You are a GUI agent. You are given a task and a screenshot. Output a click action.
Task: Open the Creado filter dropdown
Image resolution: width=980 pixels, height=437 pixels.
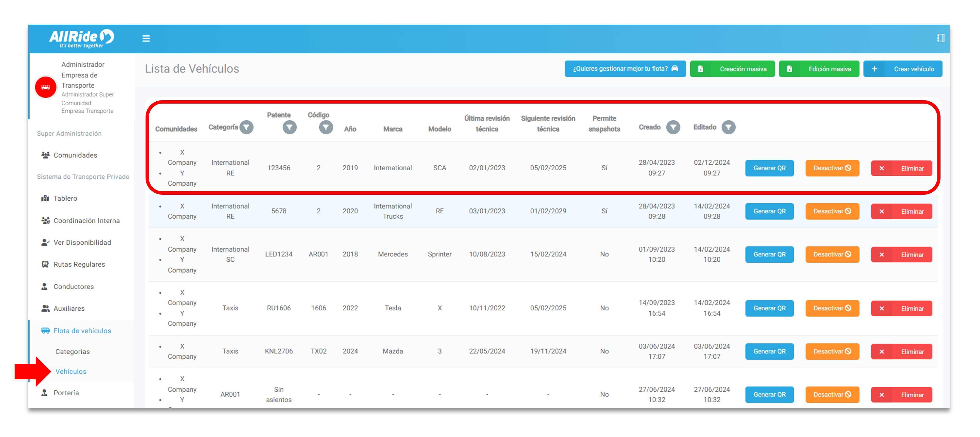tap(673, 127)
